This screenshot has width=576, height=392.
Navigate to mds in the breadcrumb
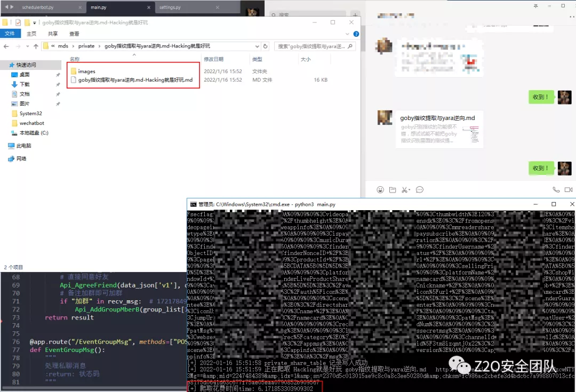tap(63, 46)
